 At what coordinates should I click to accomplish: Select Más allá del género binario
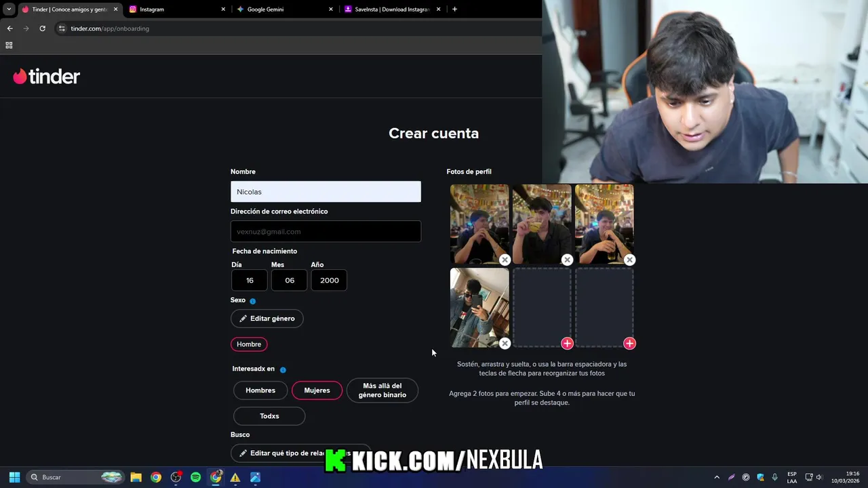point(382,390)
